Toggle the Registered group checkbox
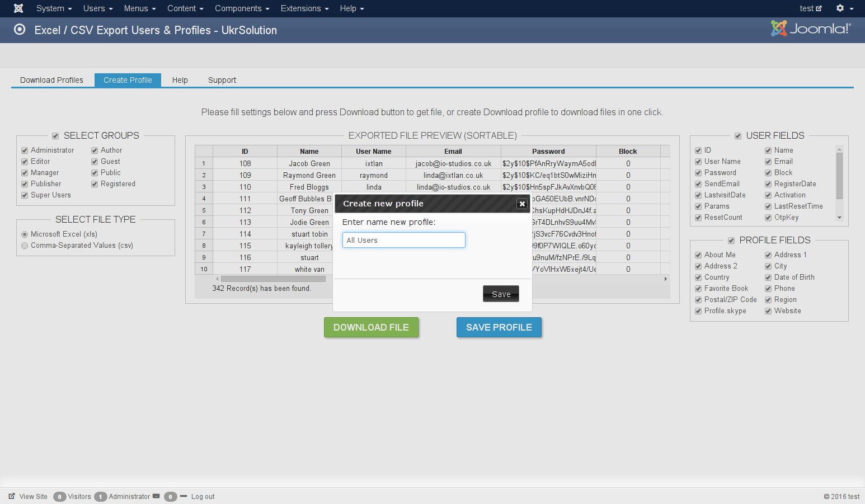865x504 pixels. click(95, 184)
